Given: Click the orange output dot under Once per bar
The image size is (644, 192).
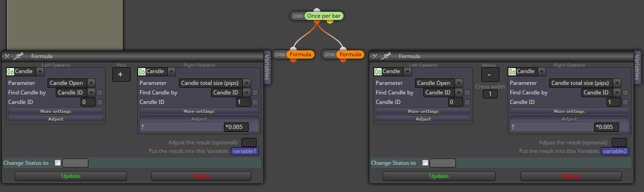Looking at the screenshot, I should point(317,21).
